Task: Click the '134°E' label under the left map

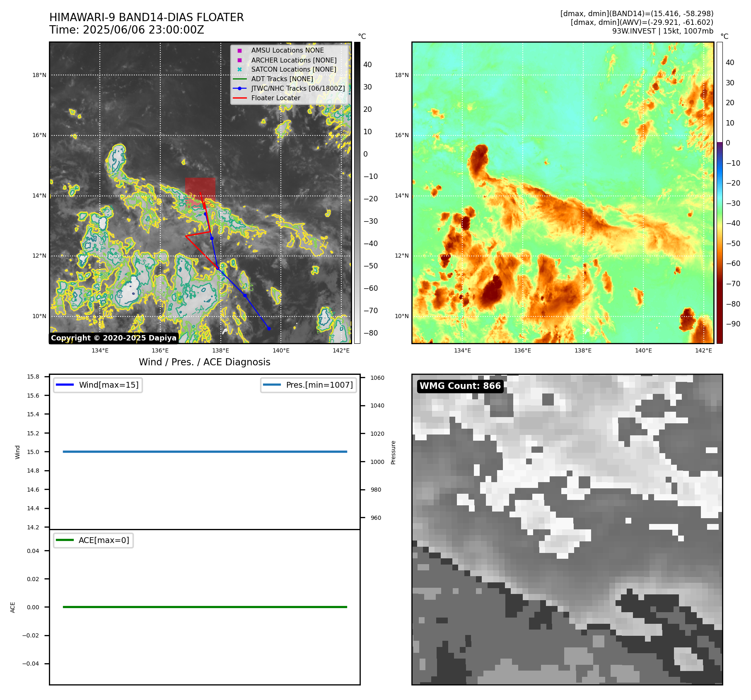Action: pyautogui.click(x=100, y=350)
